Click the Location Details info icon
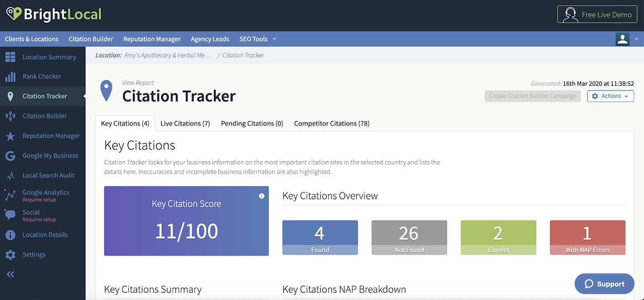The image size is (644, 300). (10, 235)
